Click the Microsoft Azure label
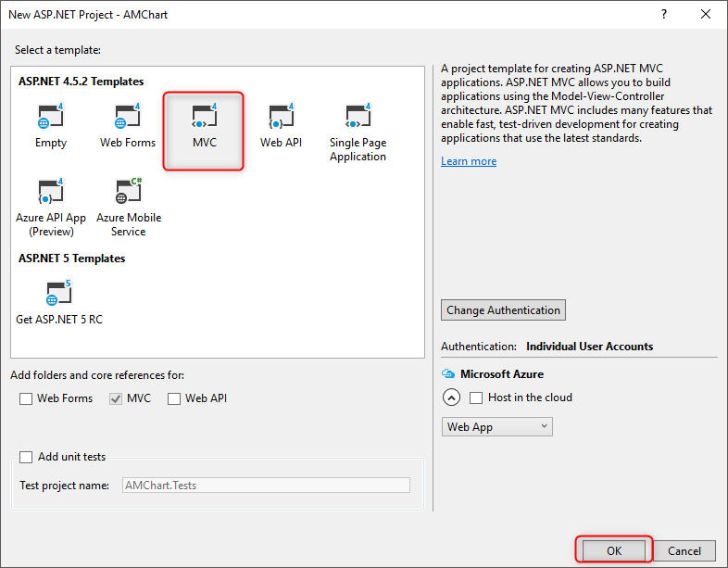Screen dimensions: 728x568 click(502, 373)
